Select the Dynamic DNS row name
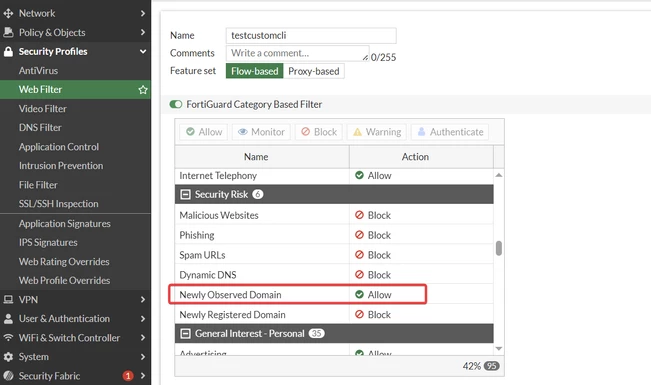 tap(208, 275)
